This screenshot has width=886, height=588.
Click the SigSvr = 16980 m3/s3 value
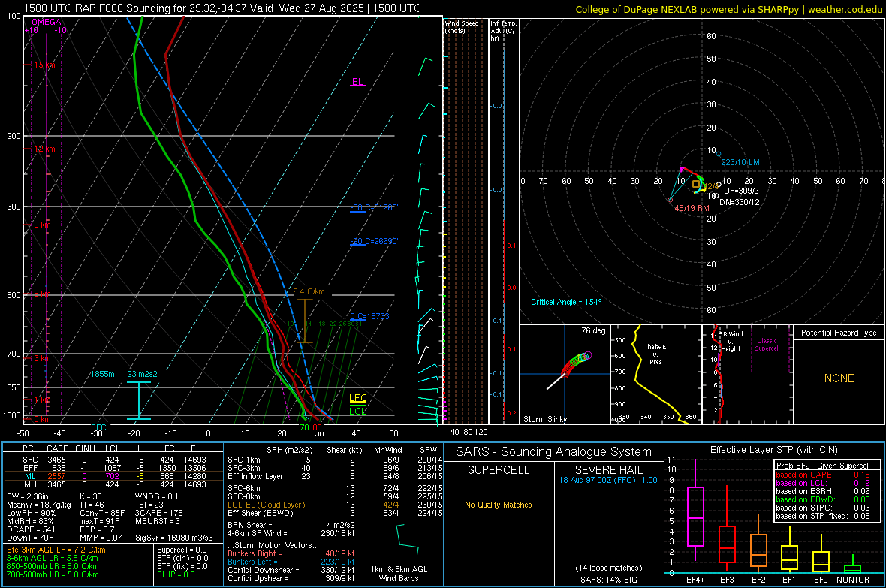[x=174, y=538]
